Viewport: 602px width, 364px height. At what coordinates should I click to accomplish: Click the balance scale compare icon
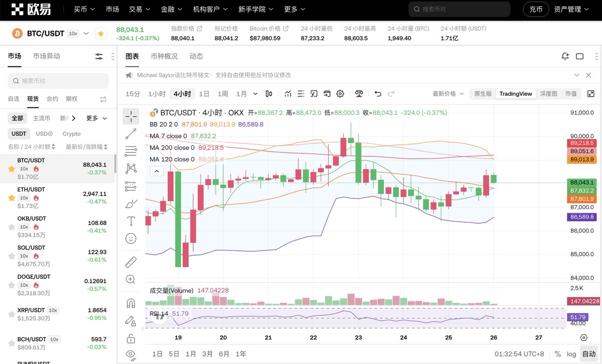tap(359, 94)
